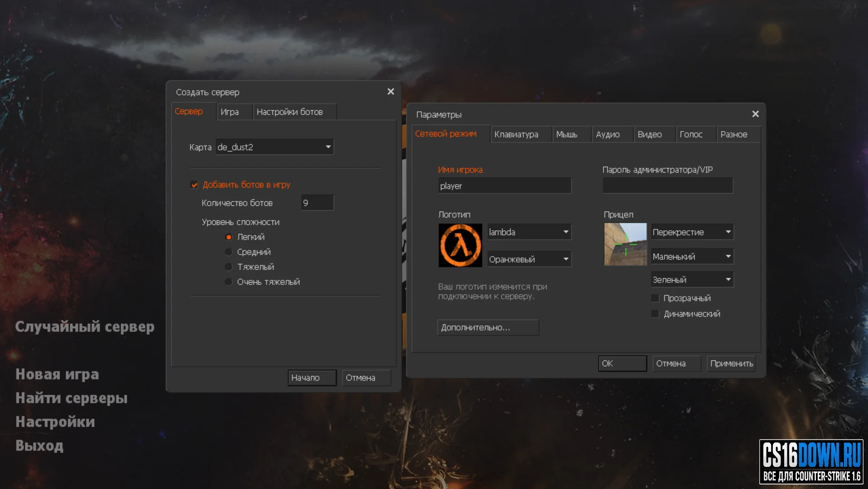Open the Оранжевый logo color dropdown
Screen dimensions: 868x489
pos(529,259)
